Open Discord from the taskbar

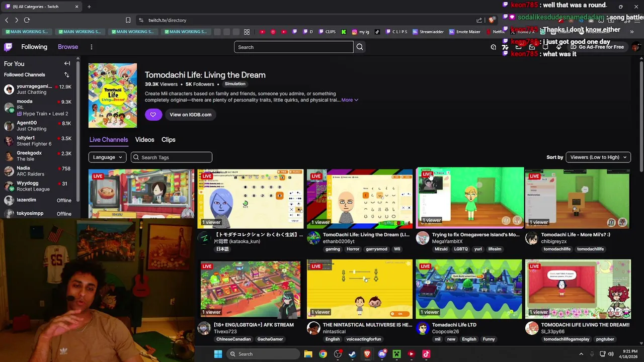382,354
